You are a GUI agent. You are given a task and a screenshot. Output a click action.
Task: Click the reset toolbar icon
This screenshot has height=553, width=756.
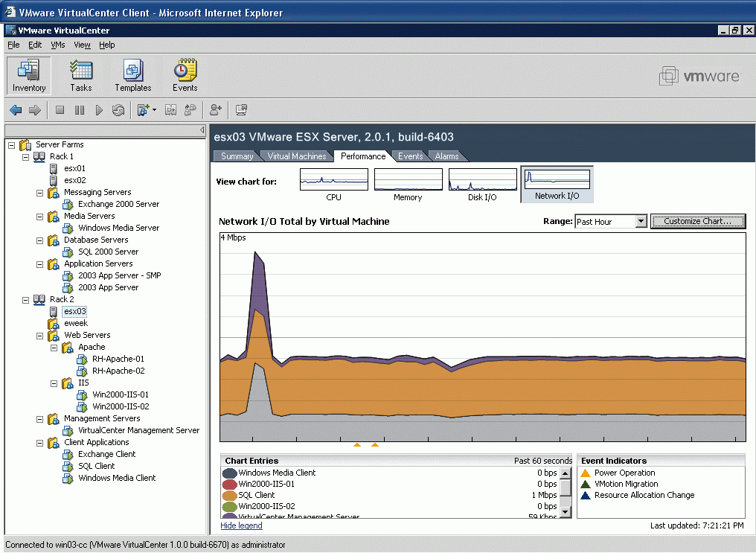point(118,110)
